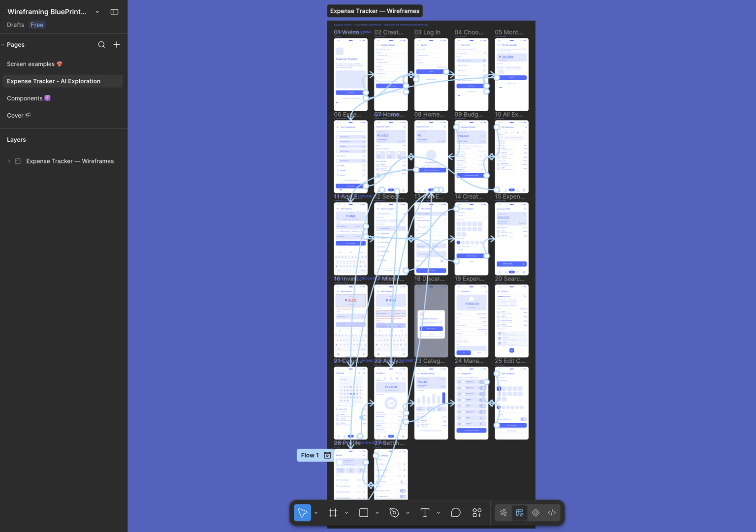Click the 03 Log In screen thumbnail

point(431,74)
